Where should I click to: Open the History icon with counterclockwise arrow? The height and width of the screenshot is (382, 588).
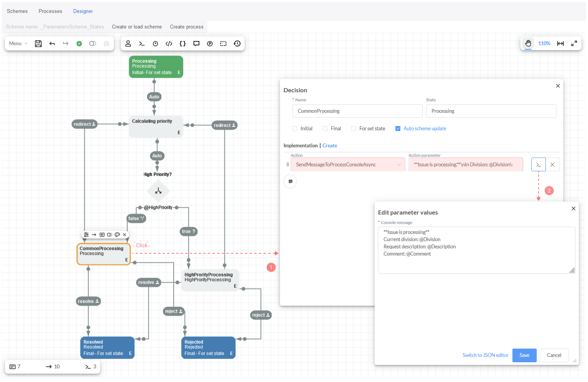237,44
